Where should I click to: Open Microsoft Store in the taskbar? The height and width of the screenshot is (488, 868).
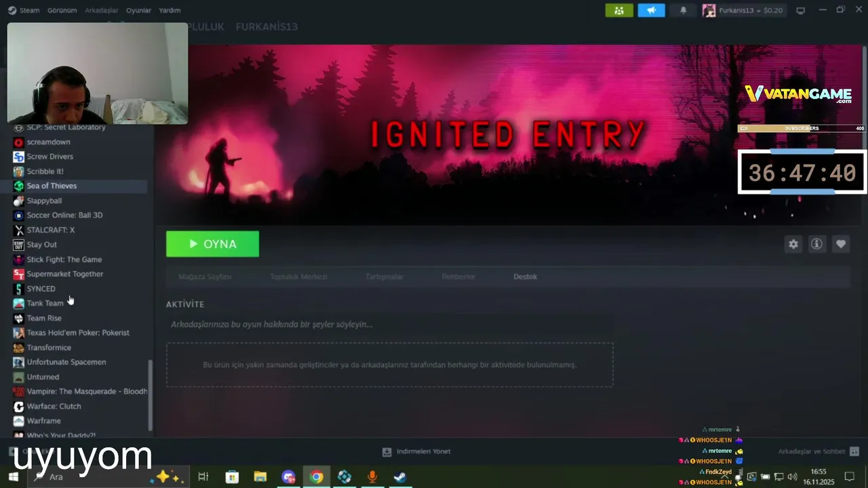tap(232, 477)
